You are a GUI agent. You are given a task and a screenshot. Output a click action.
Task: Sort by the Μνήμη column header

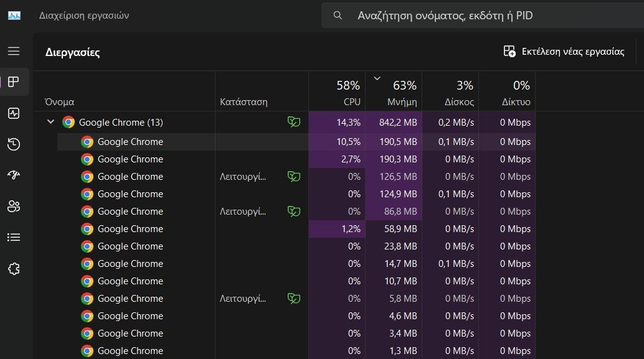[x=394, y=91]
